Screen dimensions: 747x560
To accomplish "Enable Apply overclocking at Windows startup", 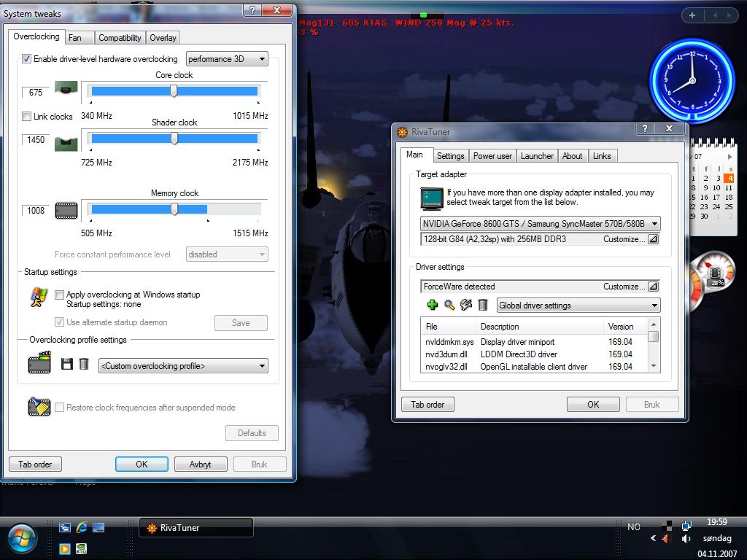I will (60, 295).
